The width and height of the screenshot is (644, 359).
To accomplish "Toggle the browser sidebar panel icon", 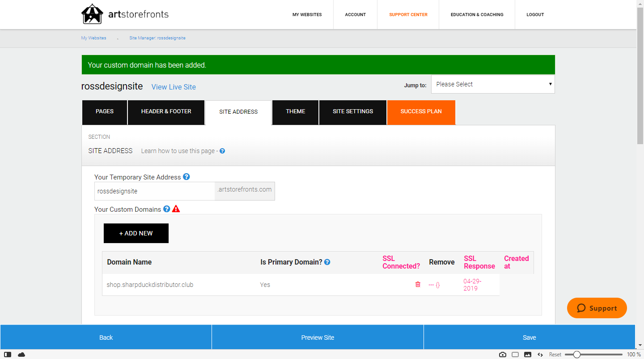I will [x=8, y=355].
